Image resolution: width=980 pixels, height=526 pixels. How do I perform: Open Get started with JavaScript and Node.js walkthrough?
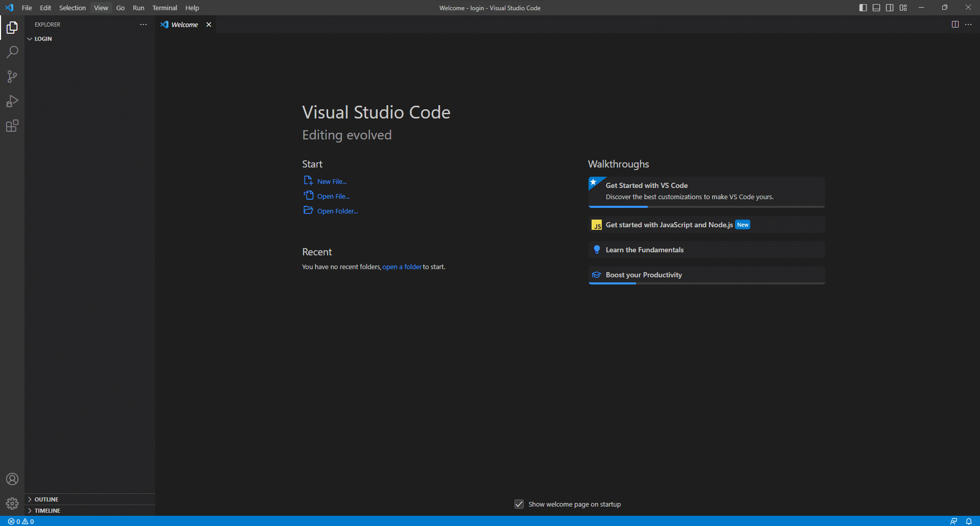pyautogui.click(x=706, y=225)
